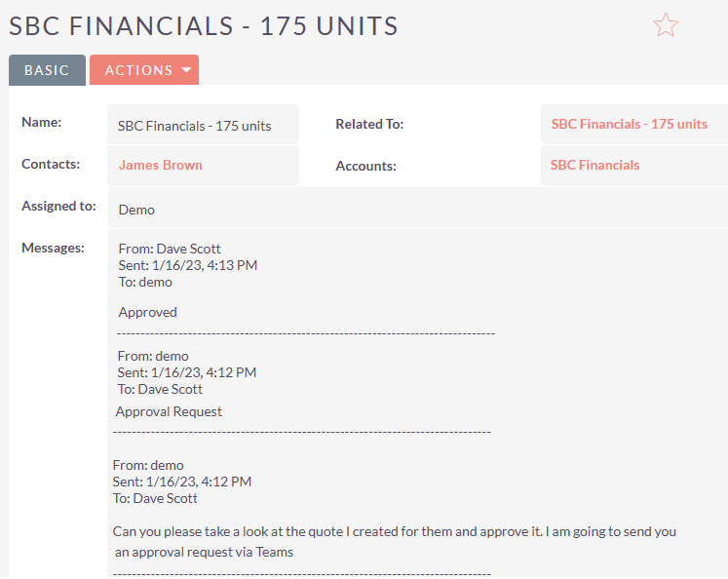Click the Contacts field label
The height and width of the screenshot is (579, 728).
coord(51,164)
